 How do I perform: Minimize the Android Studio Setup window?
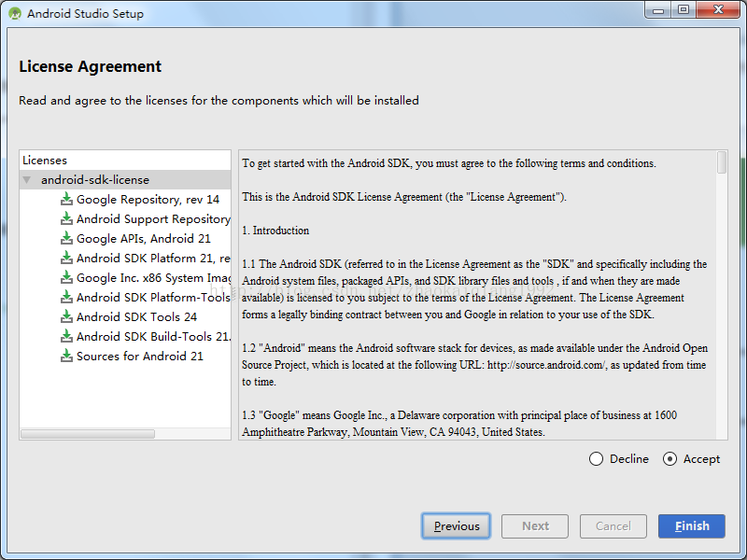point(658,10)
